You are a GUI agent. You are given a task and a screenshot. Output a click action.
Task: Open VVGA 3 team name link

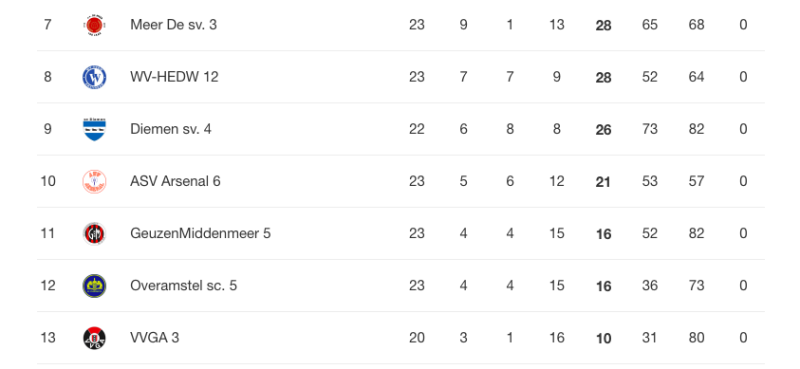[x=155, y=337]
